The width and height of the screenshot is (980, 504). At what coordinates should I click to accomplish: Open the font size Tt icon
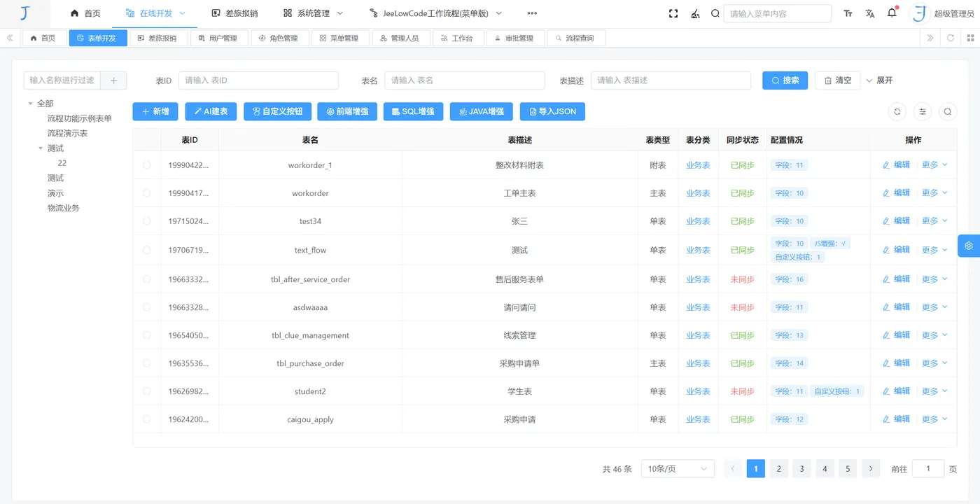[x=848, y=13]
